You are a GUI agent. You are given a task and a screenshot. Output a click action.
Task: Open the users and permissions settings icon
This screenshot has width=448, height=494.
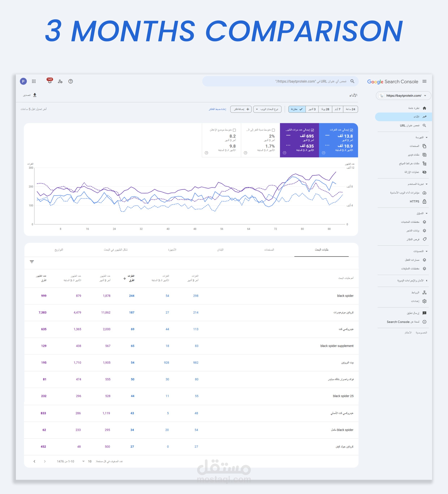click(x=60, y=81)
